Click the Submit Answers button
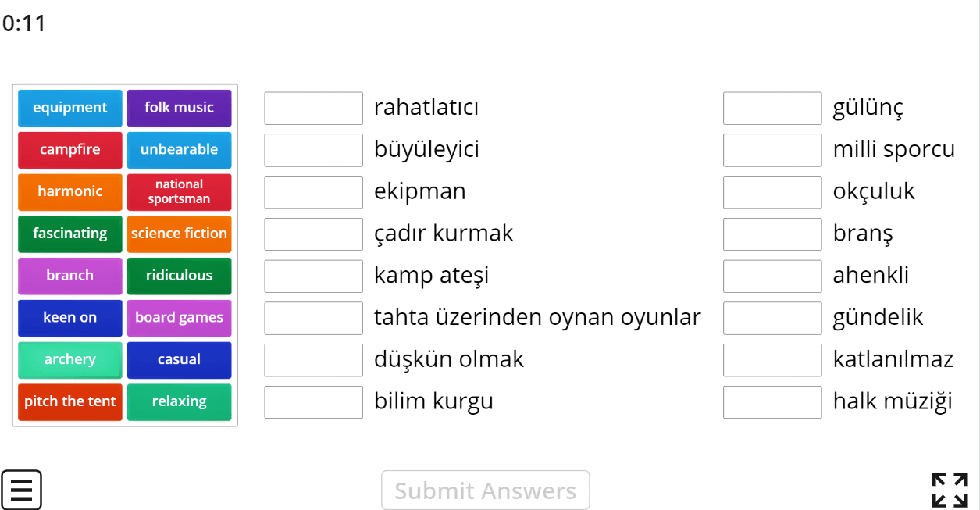980x510 pixels. pos(485,490)
